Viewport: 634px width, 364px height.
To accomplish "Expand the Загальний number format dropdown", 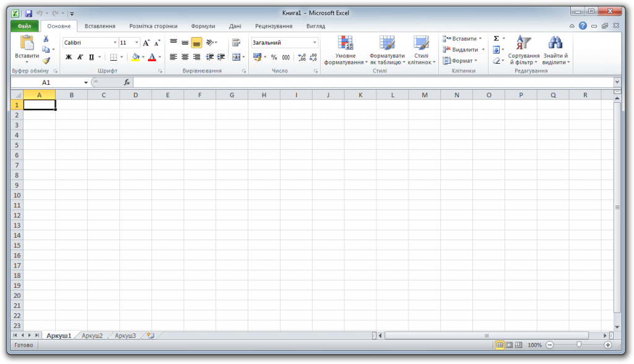I will point(315,43).
